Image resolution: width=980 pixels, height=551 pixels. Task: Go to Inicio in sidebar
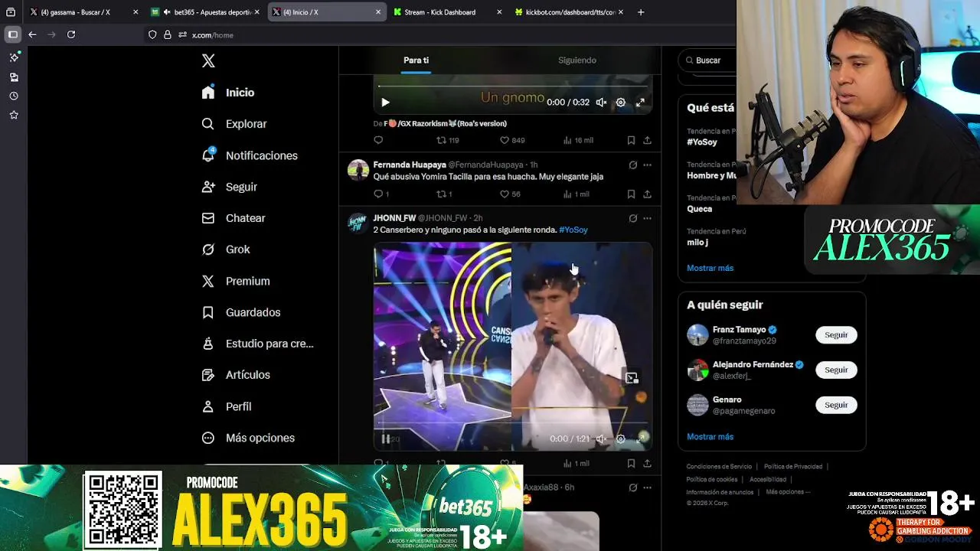click(228, 93)
